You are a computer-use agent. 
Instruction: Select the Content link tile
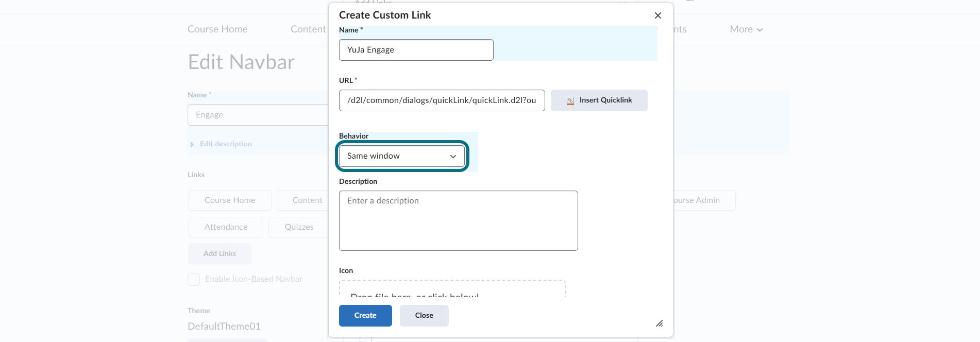coord(302,200)
